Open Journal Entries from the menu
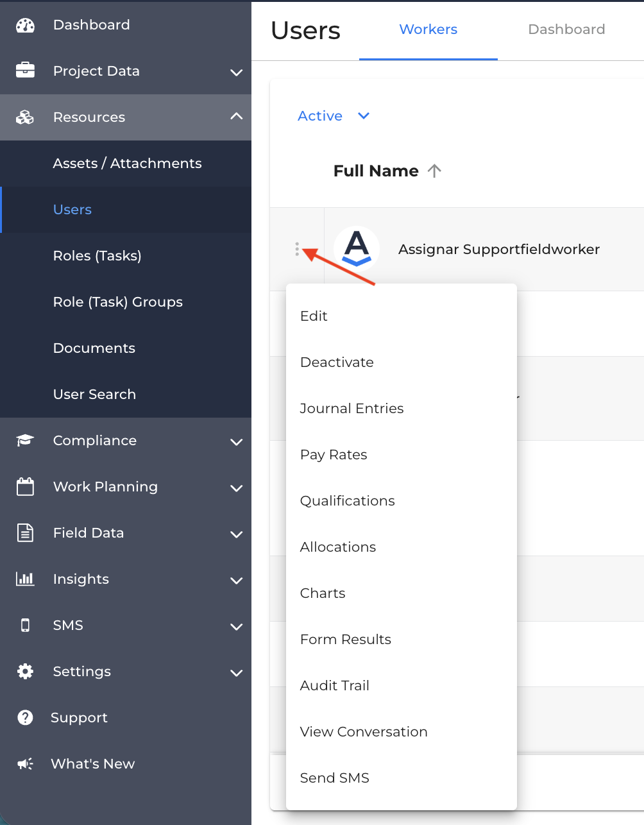This screenshot has width=644, height=825. [x=402, y=408]
